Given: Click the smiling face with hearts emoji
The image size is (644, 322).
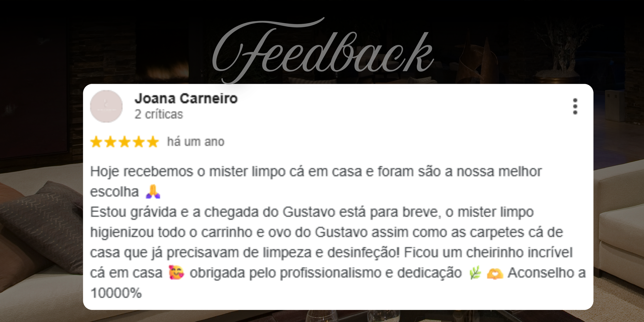Looking at the screenshot, I should 176,272.
